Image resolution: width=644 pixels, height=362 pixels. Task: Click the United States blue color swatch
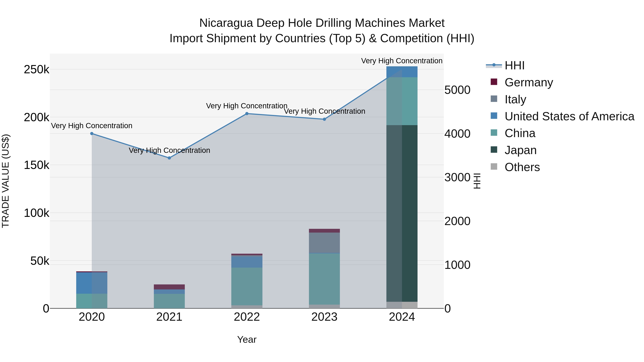pyautogui.click(x=494, y=116)
